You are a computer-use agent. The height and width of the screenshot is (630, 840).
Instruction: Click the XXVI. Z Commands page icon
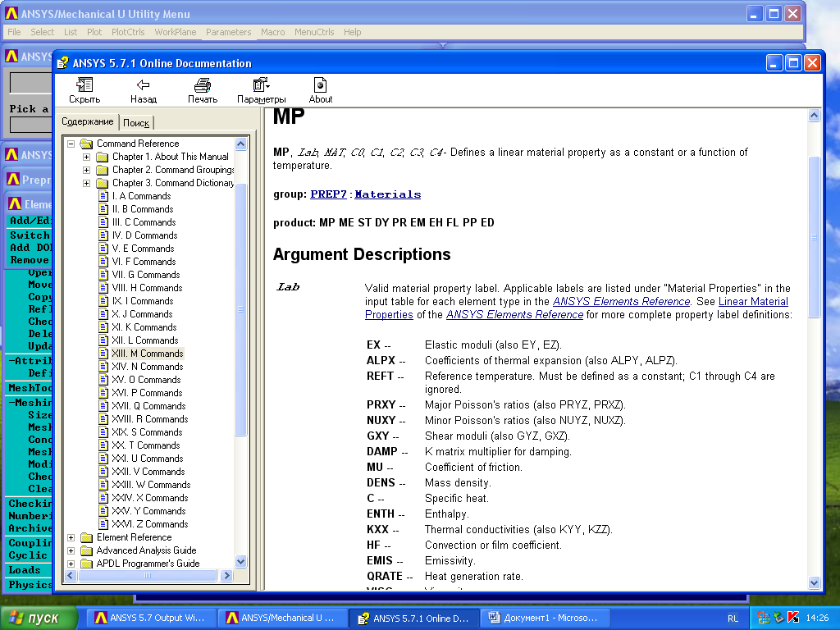(104, 524)
